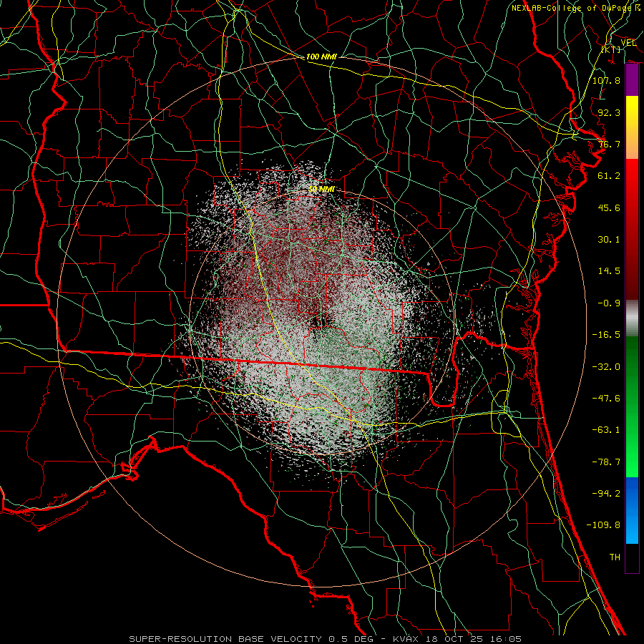The image size is (644, 644).
Task: Pick the gray near-zero segment of the color bar
Action: 632,318
